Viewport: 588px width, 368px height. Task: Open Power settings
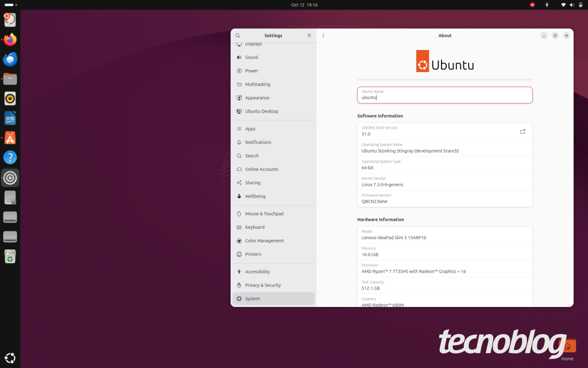click(x=273, y=71)
